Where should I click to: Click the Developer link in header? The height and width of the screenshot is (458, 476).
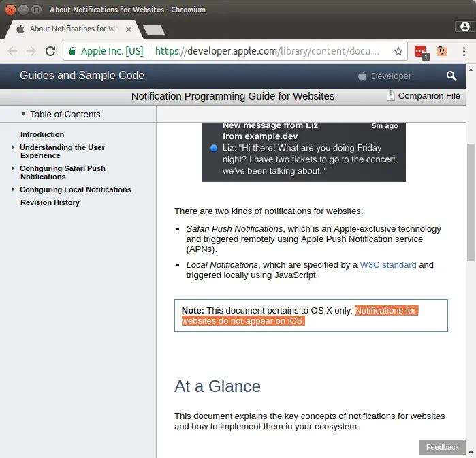tap(391, 76)
